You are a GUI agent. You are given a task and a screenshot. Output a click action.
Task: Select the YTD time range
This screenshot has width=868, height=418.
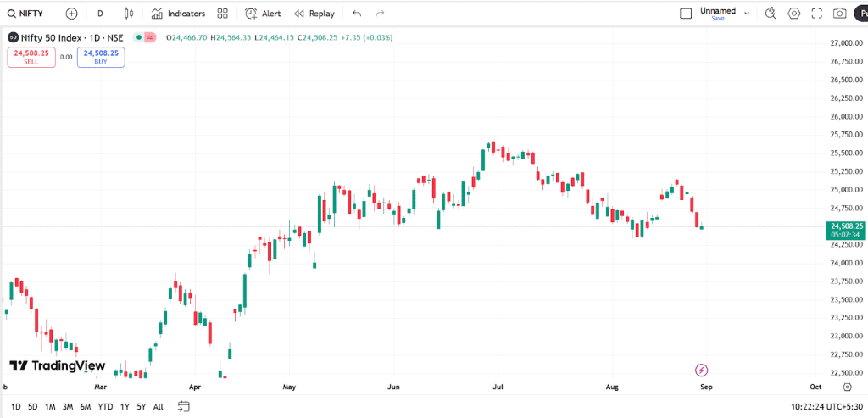(106, 407)
